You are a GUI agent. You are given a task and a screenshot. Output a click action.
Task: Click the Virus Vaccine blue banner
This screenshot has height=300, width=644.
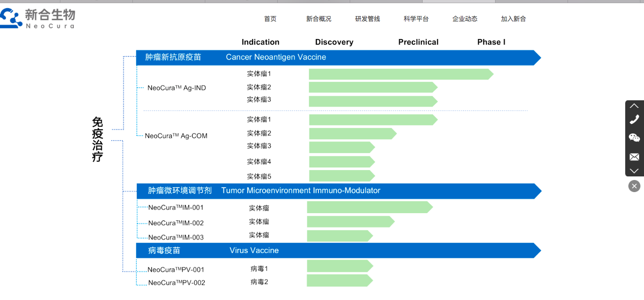[x=335, y=250]
